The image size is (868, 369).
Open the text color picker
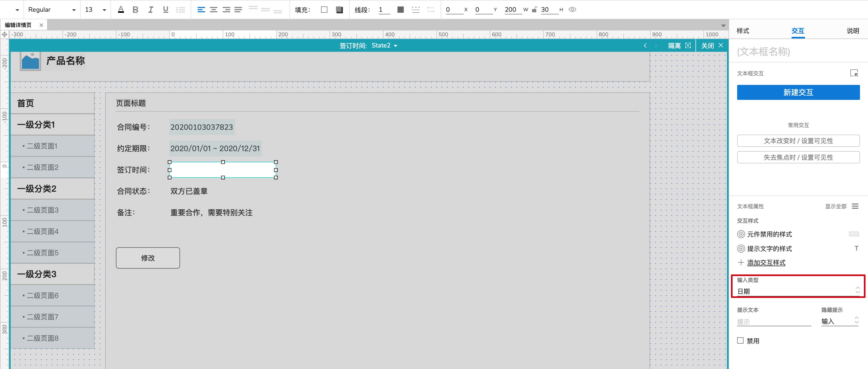coord(121,10)
